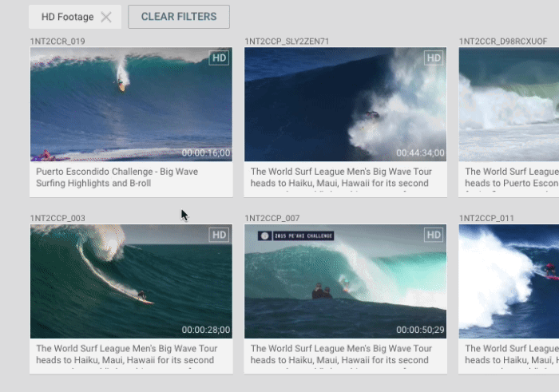This screenshot has height=392, width=559.
Task: Click the clip ID 1NT2CCR_D98RCXUOF
Action: pyautogui.click(x=503, y=42)
